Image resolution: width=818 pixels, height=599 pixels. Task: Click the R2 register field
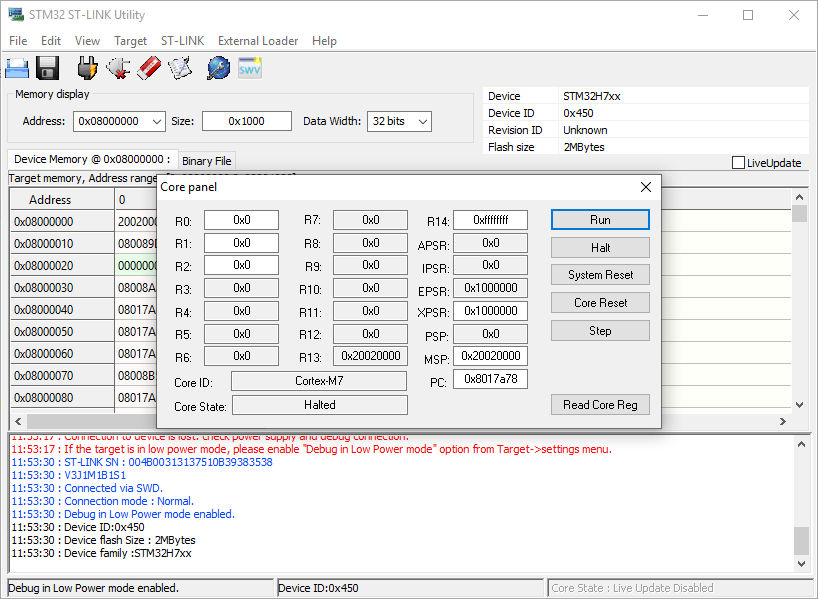[x=242, y=265]
